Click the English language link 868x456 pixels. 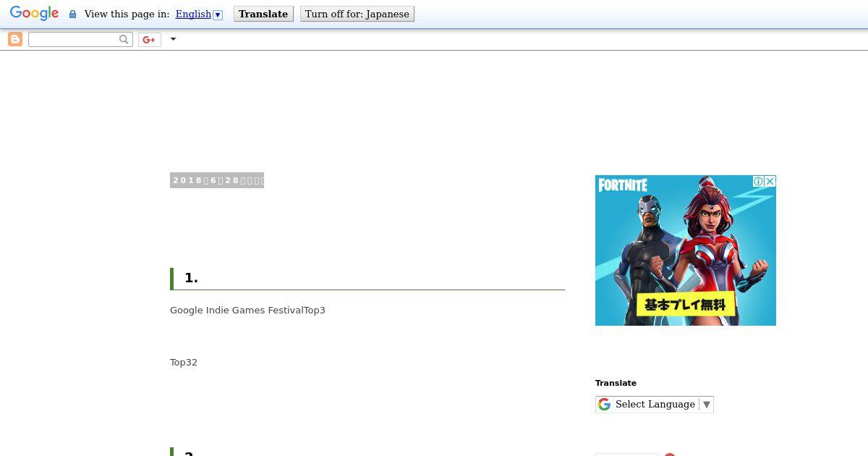[193, 14]
